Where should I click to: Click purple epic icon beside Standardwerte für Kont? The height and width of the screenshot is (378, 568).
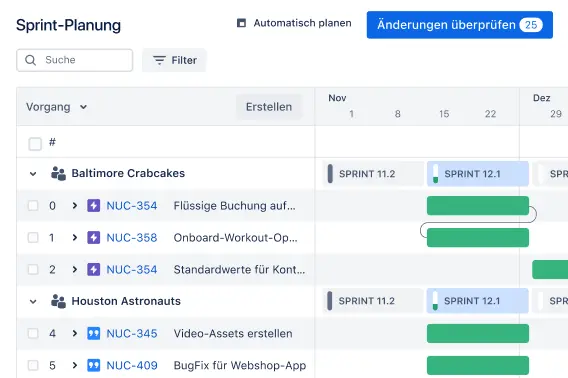(93, 270)
